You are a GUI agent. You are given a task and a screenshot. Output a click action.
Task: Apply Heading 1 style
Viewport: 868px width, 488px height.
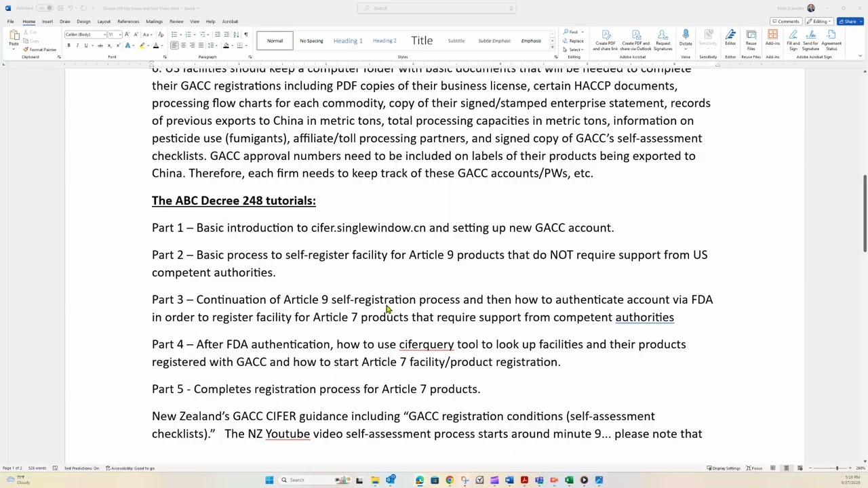pos(348,41)
